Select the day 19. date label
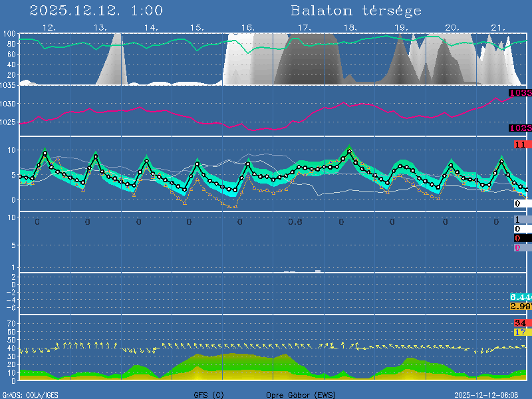 pyautogui.click(x=401, y=27)
